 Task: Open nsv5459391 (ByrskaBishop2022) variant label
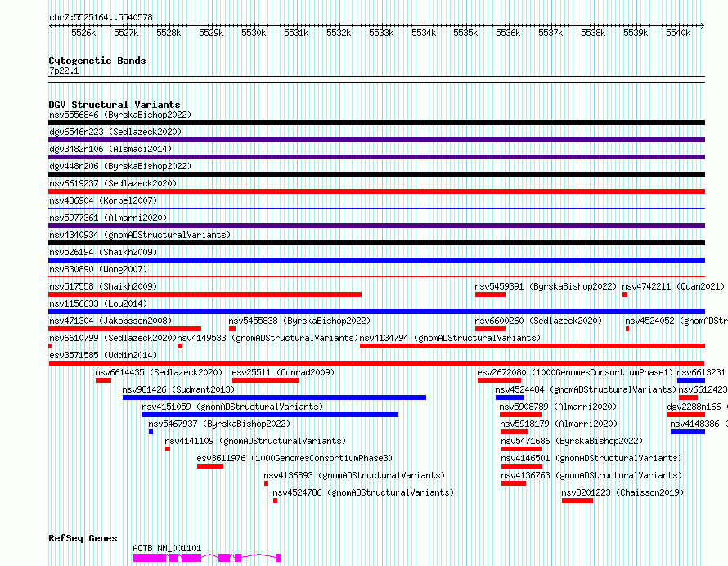546,286
